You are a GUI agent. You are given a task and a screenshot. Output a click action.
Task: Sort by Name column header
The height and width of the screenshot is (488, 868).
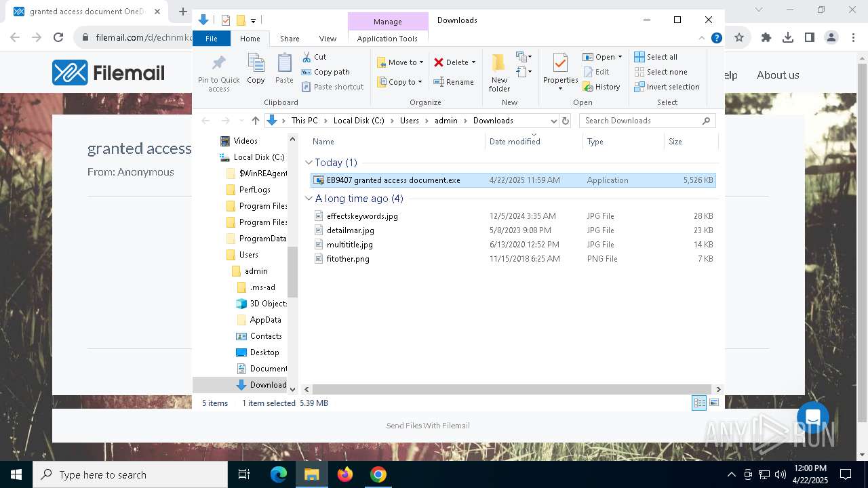point(397,142)
